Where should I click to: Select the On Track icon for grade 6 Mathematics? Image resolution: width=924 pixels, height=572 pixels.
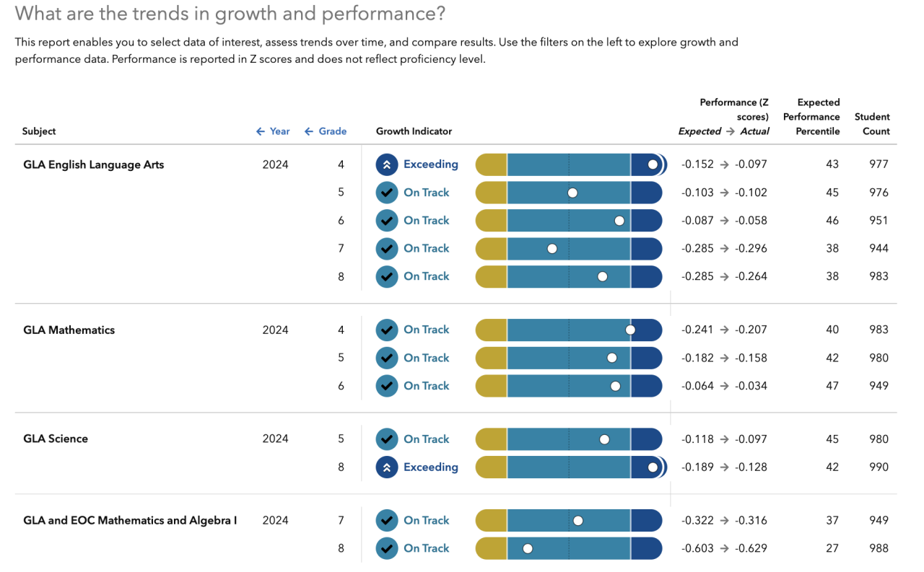[x=387, y=386]
